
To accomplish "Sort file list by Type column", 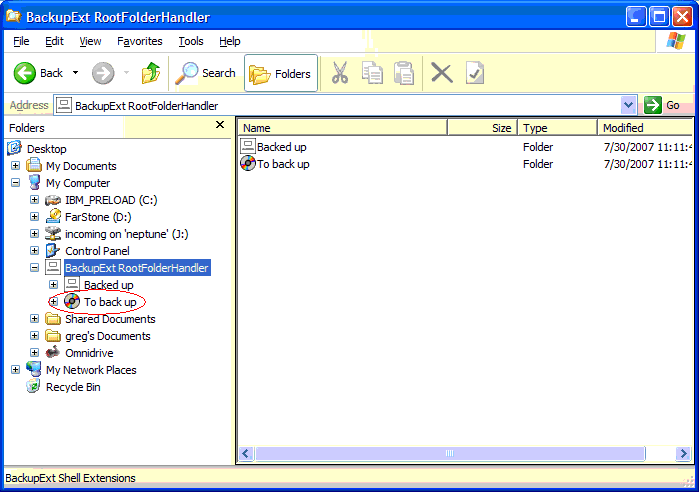I will tap(557, 128).
